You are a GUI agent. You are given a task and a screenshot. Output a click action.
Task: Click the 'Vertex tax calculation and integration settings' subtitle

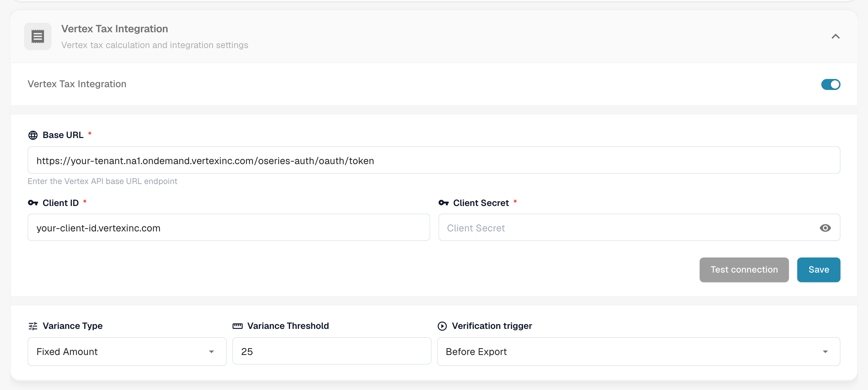coord(155,45)
